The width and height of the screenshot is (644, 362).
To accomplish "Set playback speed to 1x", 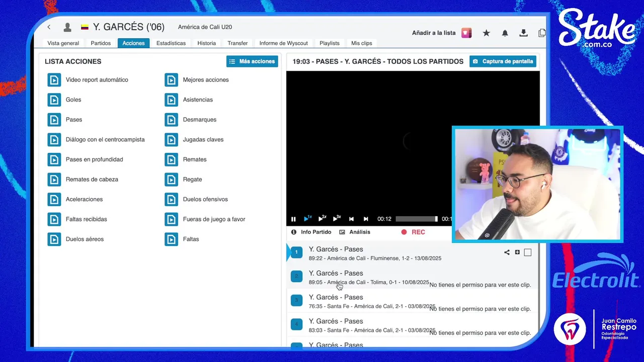I will 307,219.
